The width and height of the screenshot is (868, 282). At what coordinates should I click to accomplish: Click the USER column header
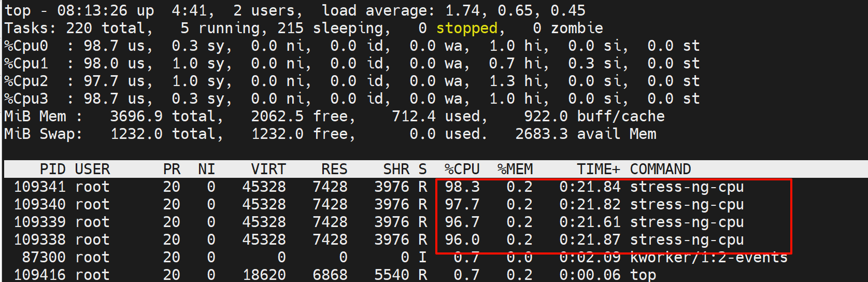(x=92, y=169)
